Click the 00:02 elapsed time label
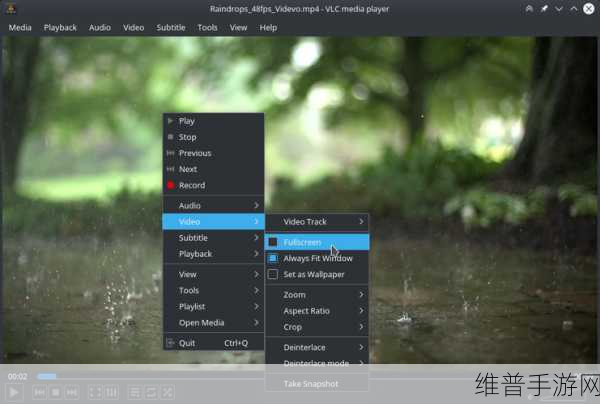600x404 pixels. 17,376
